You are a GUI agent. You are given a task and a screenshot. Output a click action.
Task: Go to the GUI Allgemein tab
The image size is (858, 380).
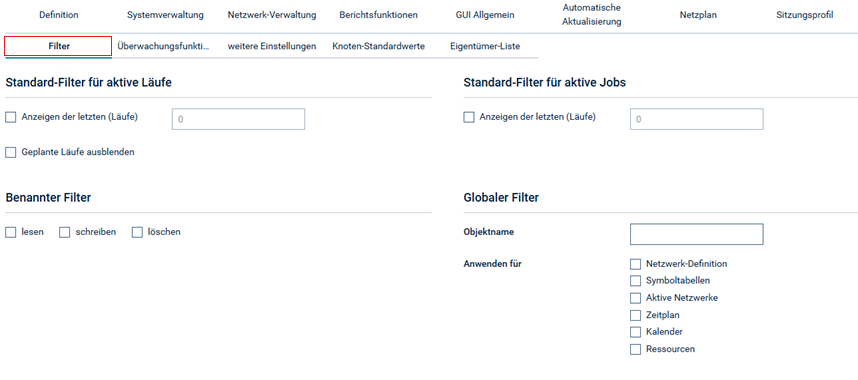(485, 15)
